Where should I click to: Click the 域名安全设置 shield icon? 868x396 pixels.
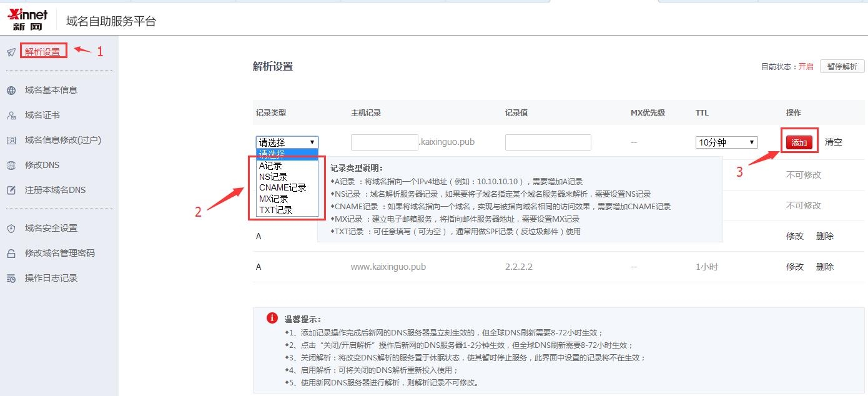11,228
